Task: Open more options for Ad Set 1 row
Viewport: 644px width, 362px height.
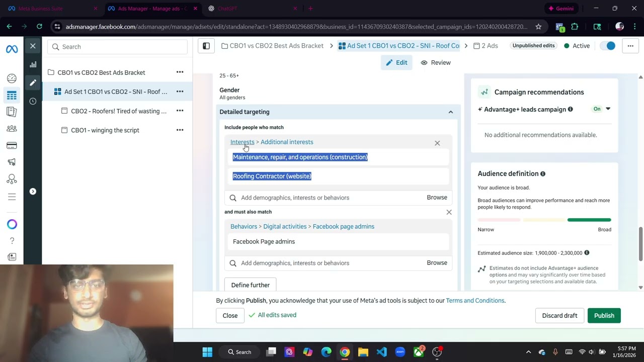Action: 180,92
